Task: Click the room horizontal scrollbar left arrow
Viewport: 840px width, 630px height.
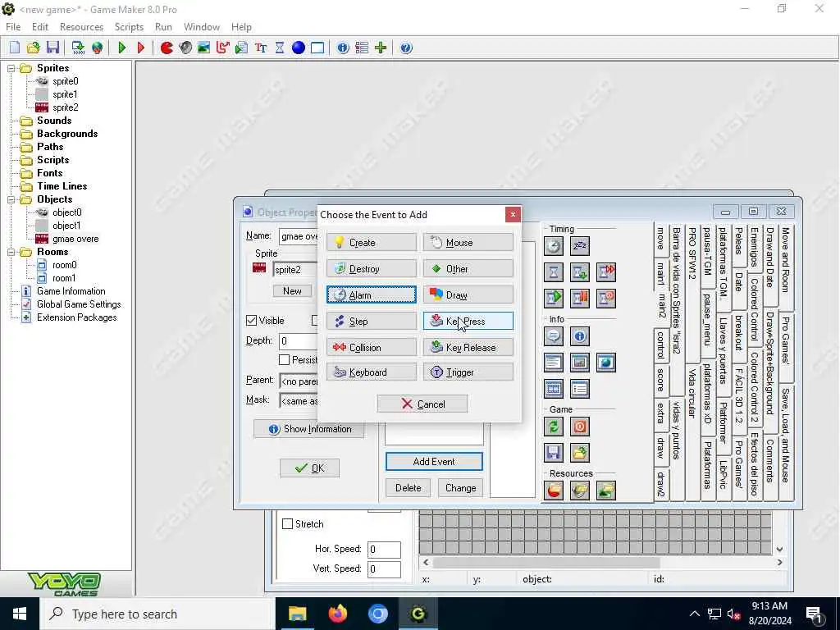Action: pyautogui.click(x=426, y=563)
